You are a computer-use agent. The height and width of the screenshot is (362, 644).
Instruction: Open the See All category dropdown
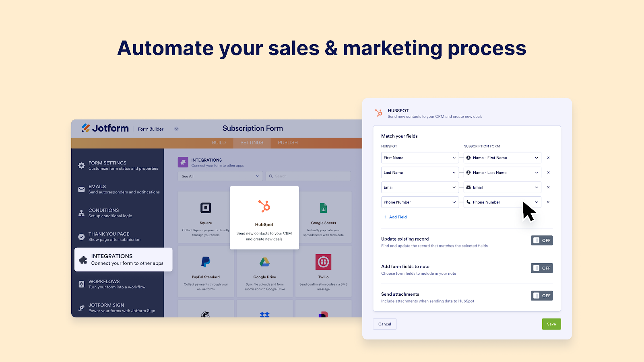click(220, 176)
